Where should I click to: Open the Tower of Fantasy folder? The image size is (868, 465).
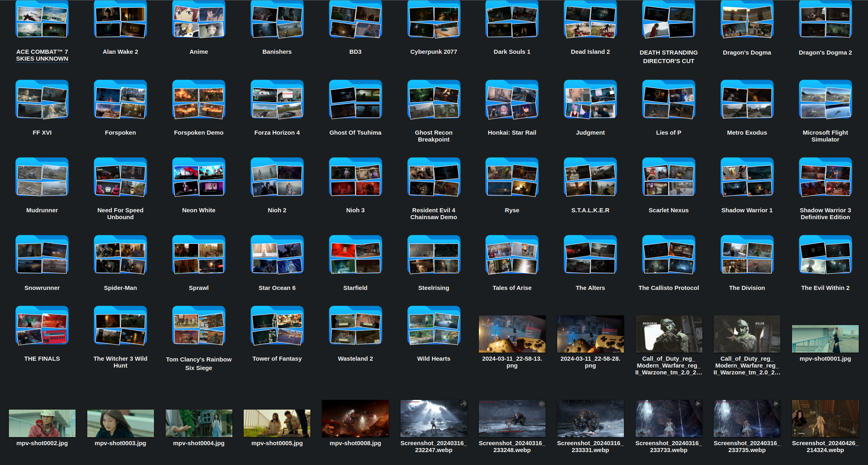(277, 325)
